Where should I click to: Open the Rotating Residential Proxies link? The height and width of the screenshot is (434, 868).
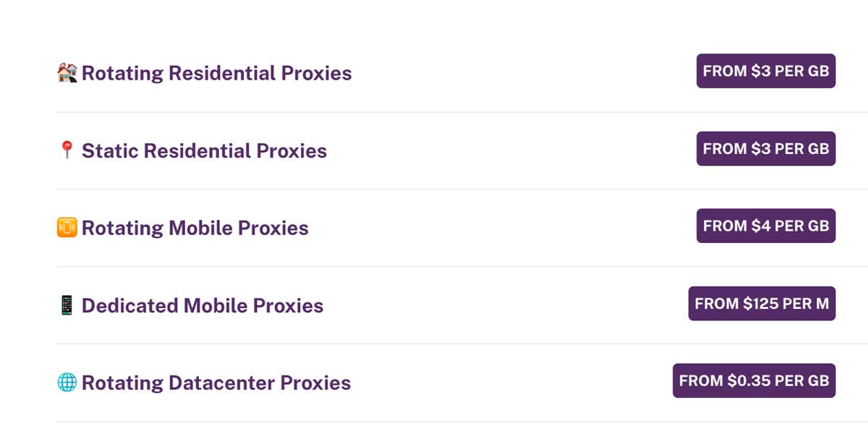[x=216, y=73]
